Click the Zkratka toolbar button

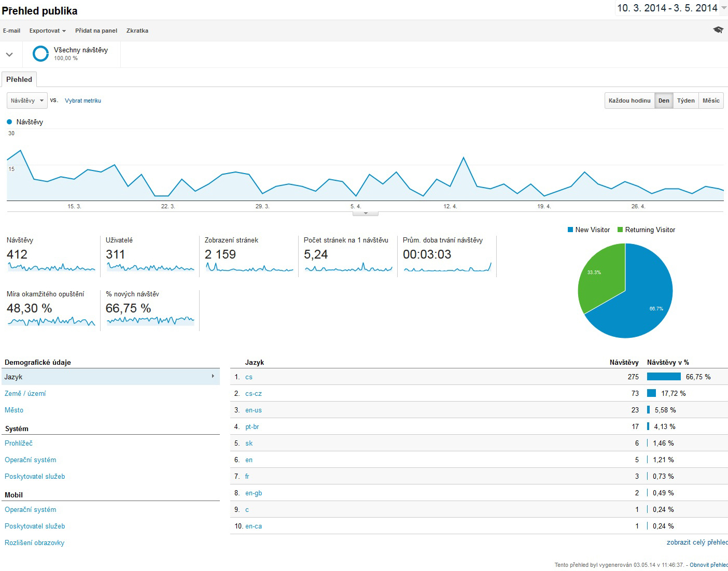(137, 31)
